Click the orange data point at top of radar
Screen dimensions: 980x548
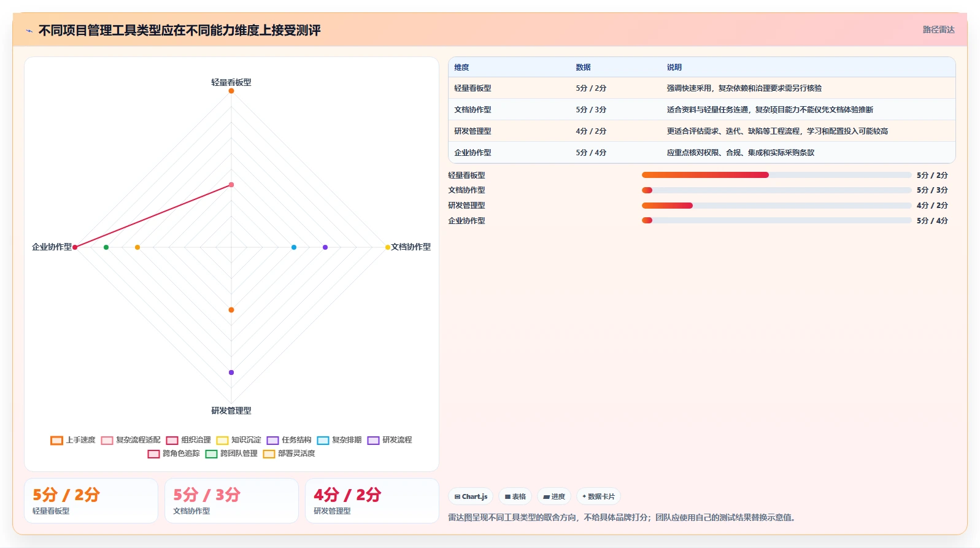[231, 91]
